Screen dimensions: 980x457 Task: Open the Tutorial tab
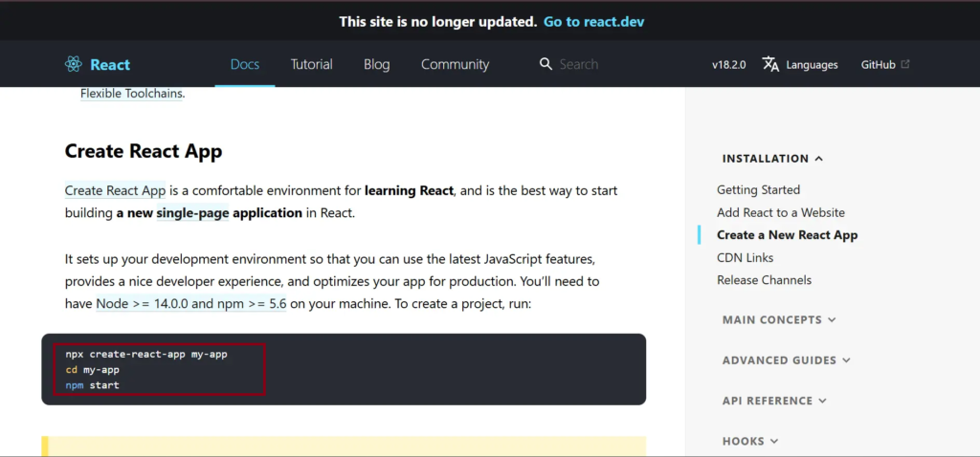pyautogui.click(x=311, y=64)
